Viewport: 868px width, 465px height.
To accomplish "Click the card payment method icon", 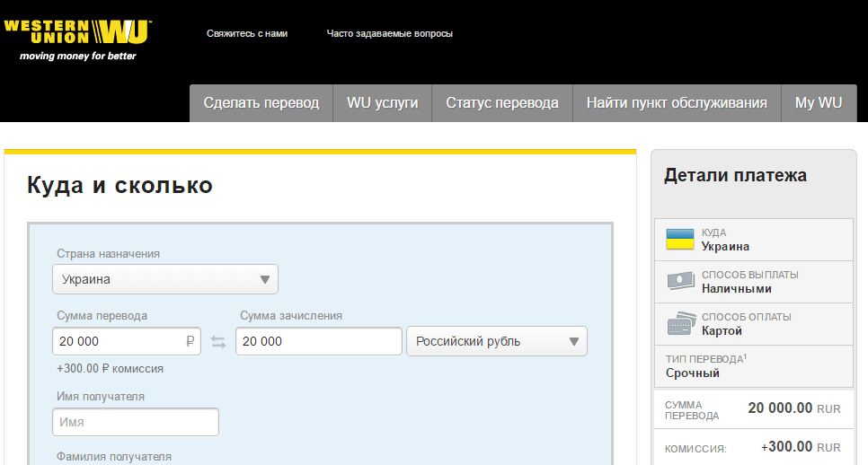I will [680, 323].
